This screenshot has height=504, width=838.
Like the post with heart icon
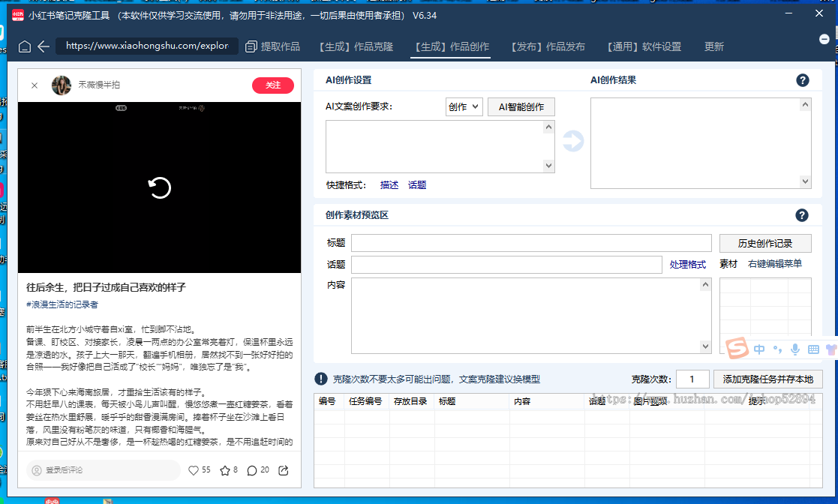pos(194,470)
